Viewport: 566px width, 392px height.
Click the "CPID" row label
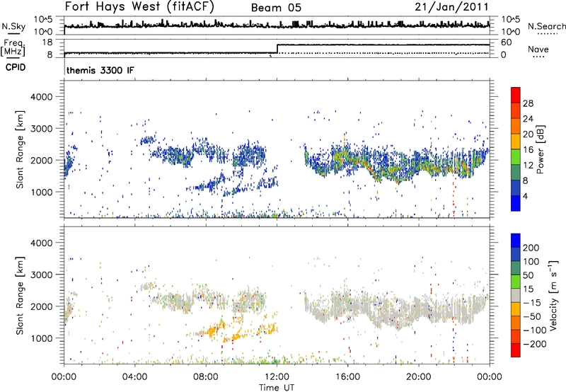pyautogui.click(x=16, y=67)
